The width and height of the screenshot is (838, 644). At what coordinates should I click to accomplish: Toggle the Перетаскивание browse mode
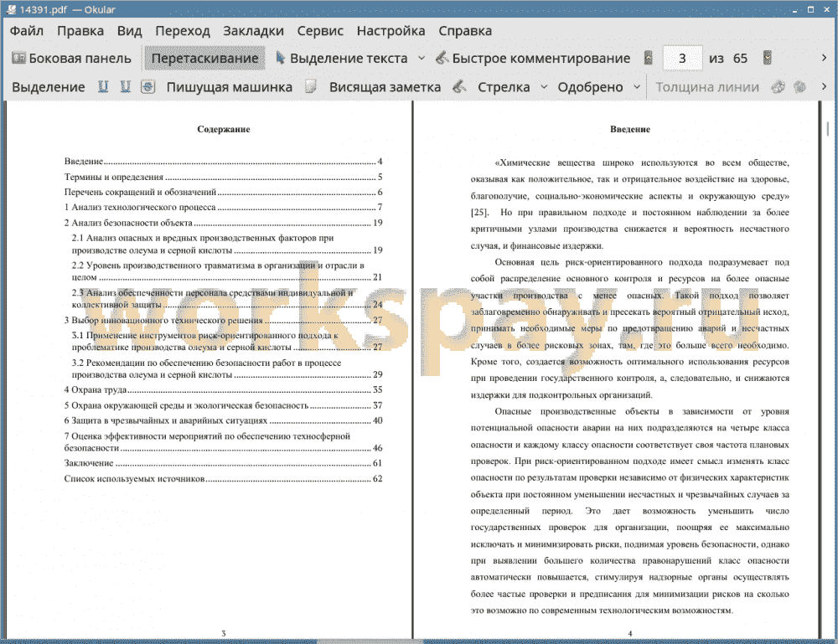[204, 58]
